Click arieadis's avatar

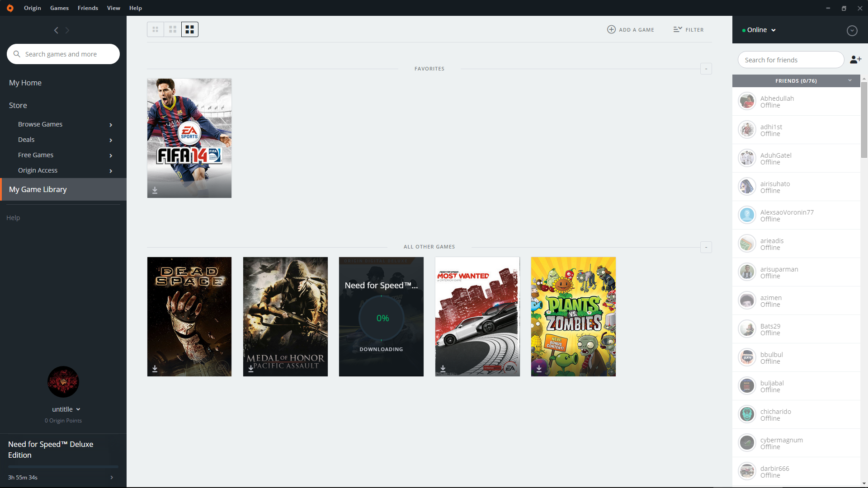747,244
